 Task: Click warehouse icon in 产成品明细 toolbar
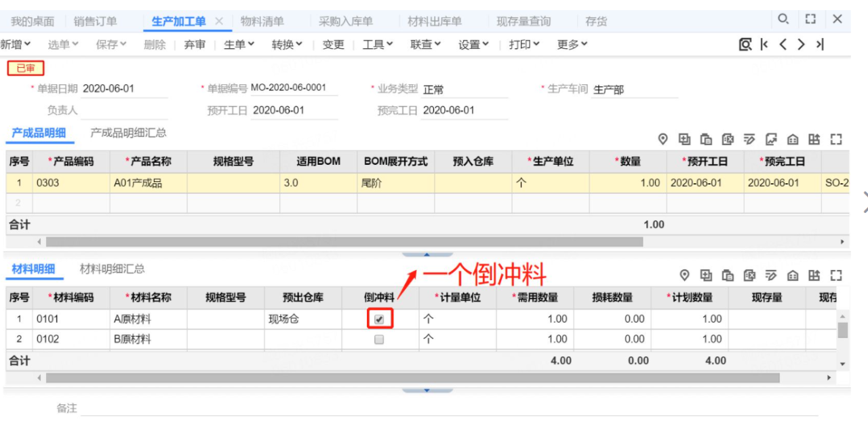click(793, 139)
